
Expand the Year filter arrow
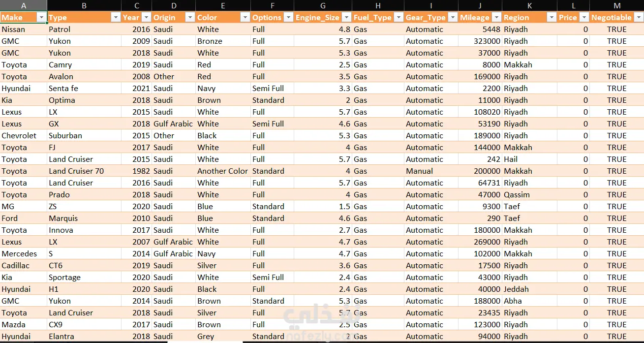[146, 17]
